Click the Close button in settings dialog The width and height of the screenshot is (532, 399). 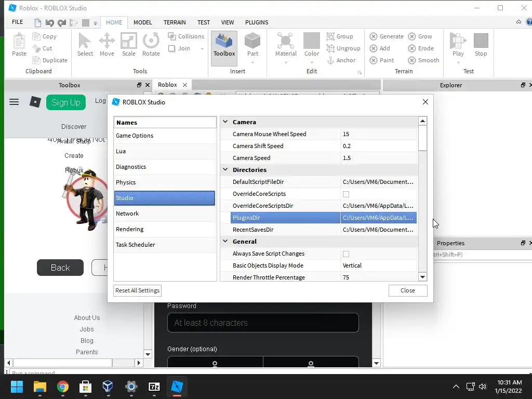point(407,290)
